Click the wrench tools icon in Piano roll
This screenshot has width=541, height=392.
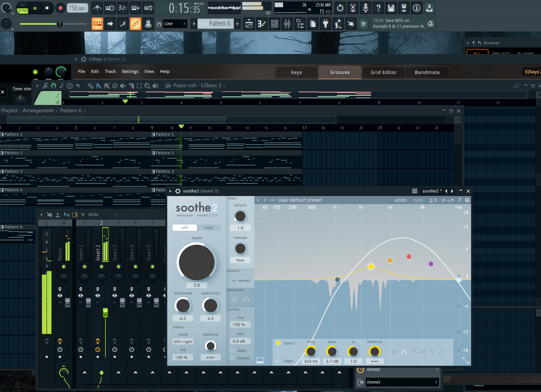tap(46, 86)
